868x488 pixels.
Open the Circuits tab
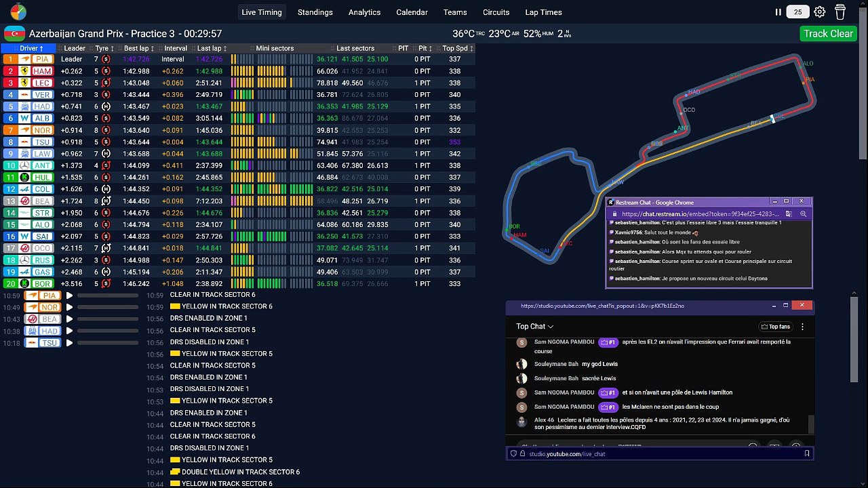(496, 12)
